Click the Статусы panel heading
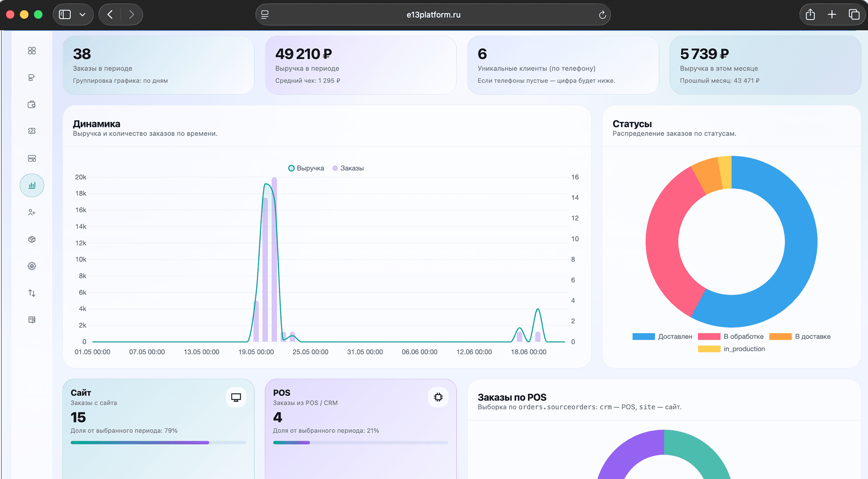Screen dimensions: 868x479 (632, 124)
